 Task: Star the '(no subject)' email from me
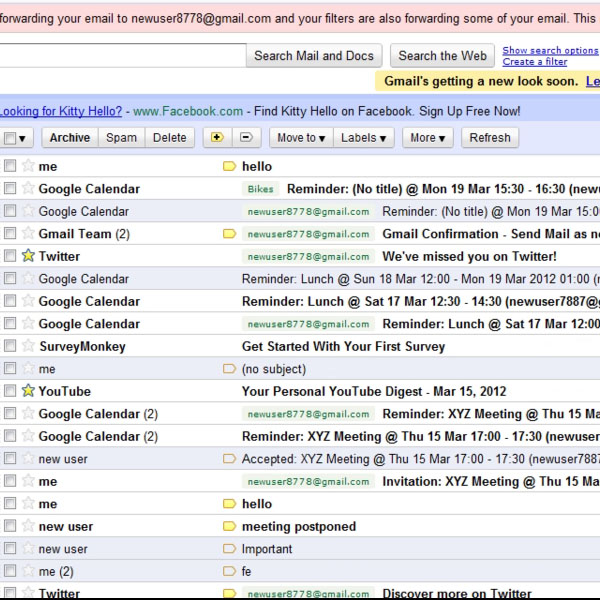(x=28, y=368)
